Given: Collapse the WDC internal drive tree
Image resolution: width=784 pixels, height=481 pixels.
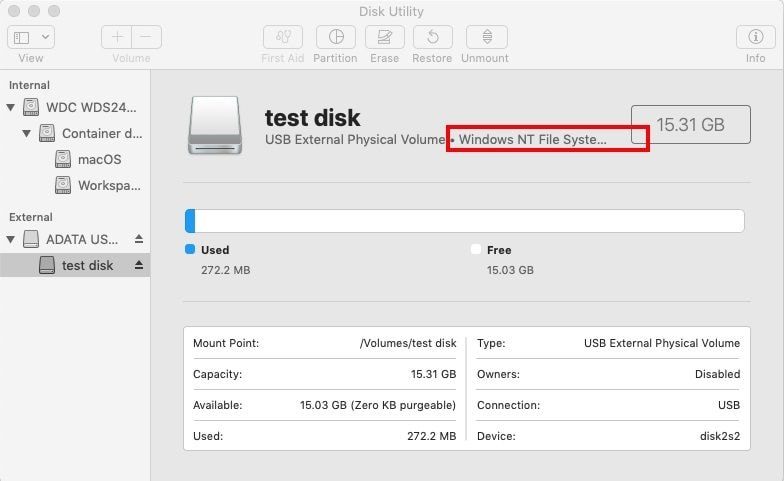Looking at the screenshot, I should pos(11,107).
